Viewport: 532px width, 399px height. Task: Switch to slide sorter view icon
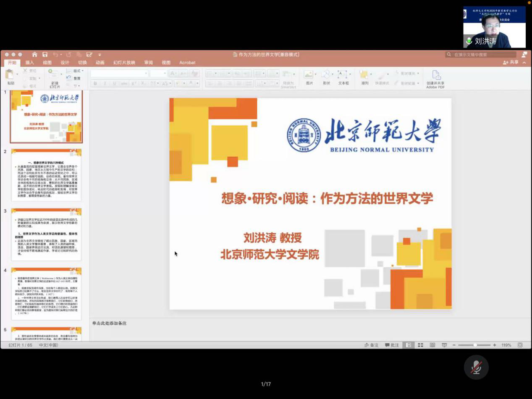pos(420,345)
